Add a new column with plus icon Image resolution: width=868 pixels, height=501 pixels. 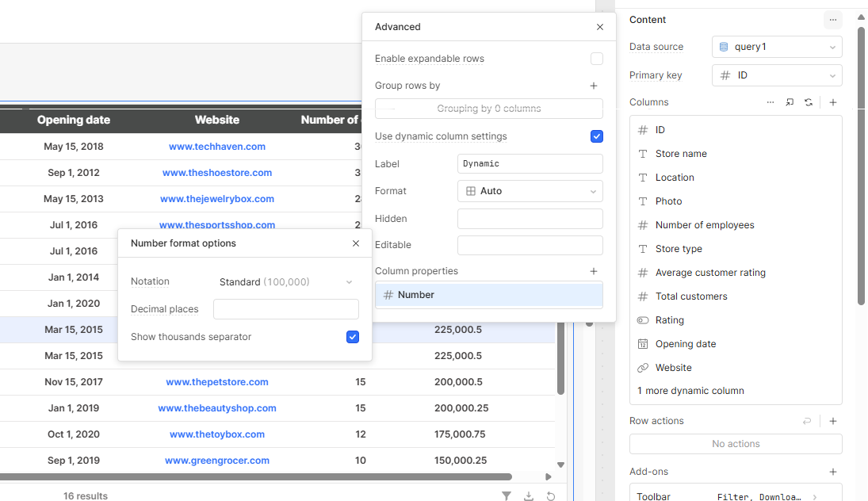coord(833,102)
